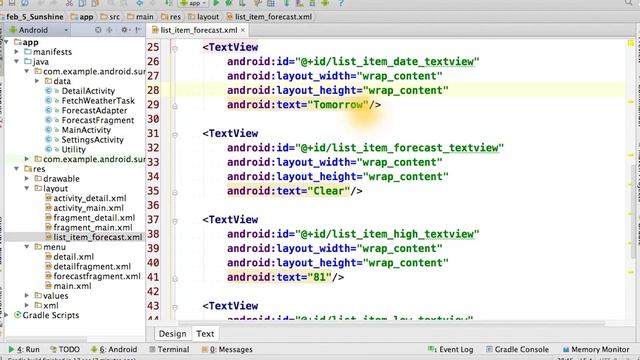Open Project panel settings gear
The height and width of the screenshot is (360, 640).
[x=124, y=30]
